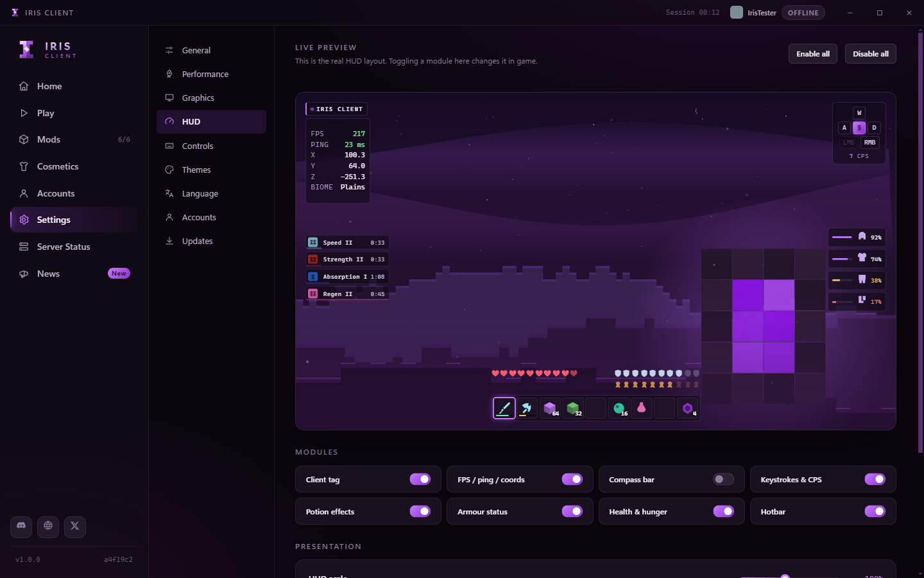The width and height of the screenshot is (924, 578).
Task: Click the News megaphone icon
Action: coord(24,274)
